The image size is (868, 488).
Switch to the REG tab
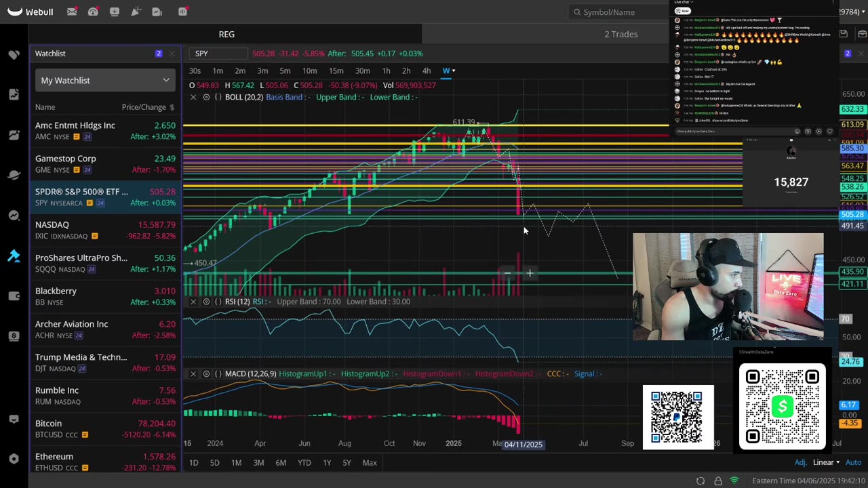(226, 34)
